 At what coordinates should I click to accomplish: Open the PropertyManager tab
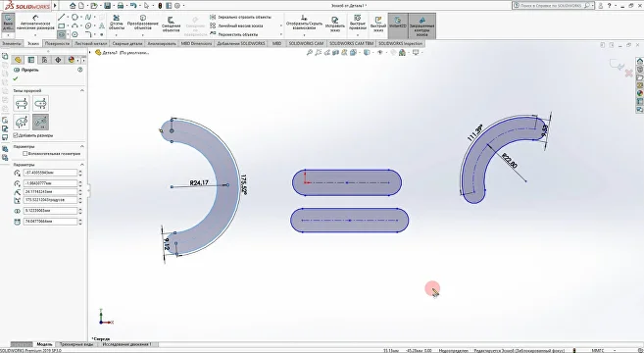point(30,60)
